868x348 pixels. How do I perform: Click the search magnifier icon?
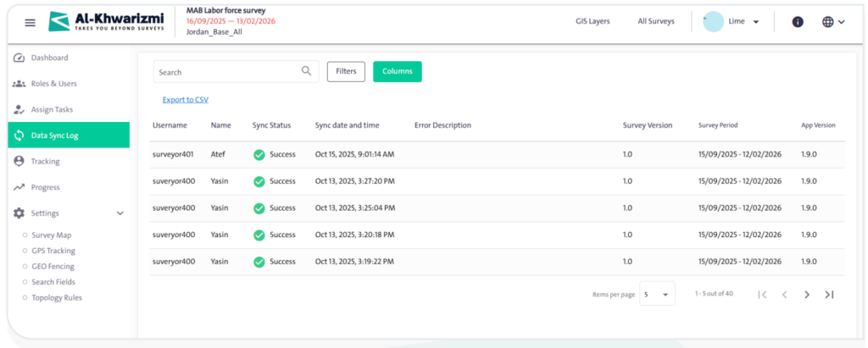coord(307,72)
